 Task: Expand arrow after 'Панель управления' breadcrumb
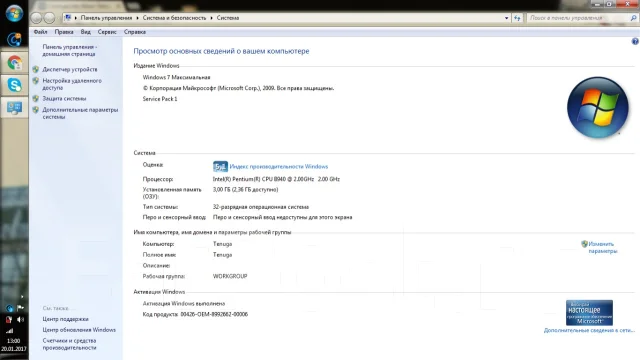pyautogui.click(x=138, y=18)
